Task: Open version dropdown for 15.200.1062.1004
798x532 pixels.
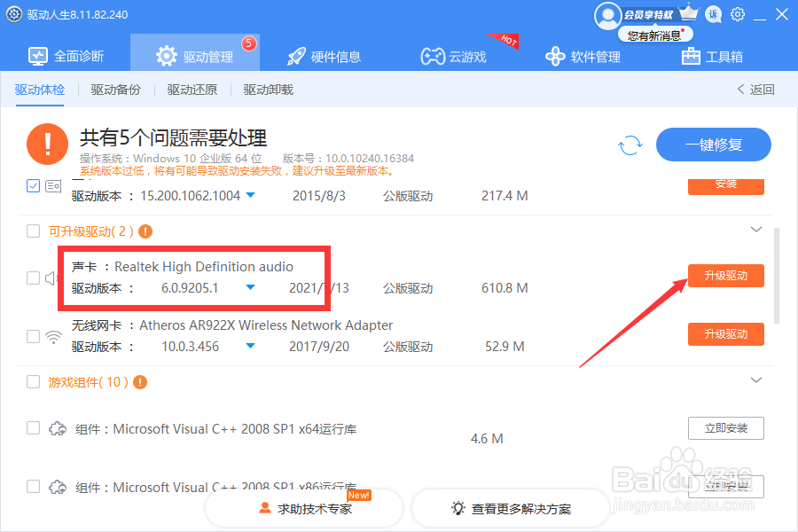Action: pos(250,195)
